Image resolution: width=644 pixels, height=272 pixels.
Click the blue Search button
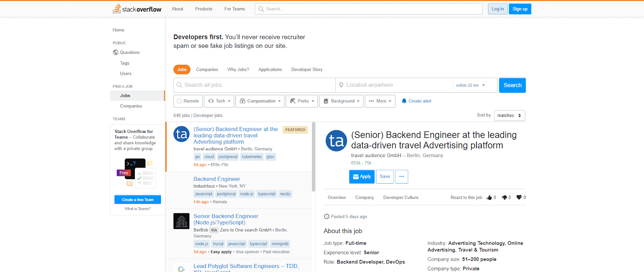(x=512, y=85)
